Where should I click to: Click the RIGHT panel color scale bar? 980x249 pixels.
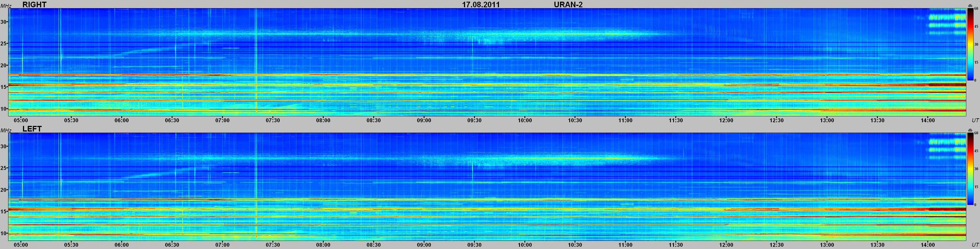coord(970,44)
